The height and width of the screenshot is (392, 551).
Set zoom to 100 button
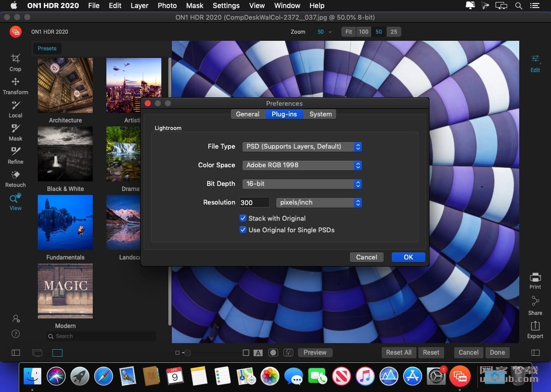[363, 32]
